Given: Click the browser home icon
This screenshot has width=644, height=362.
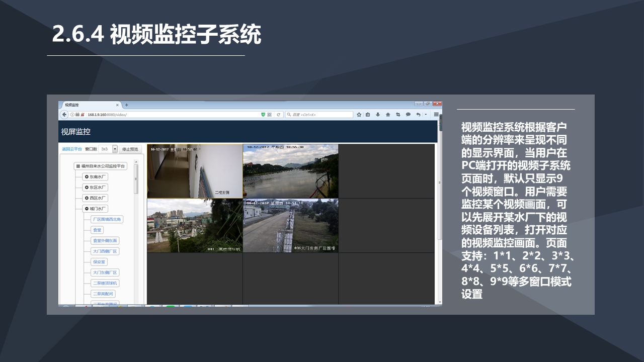Looking at the screenshot, I should [388, 115].
